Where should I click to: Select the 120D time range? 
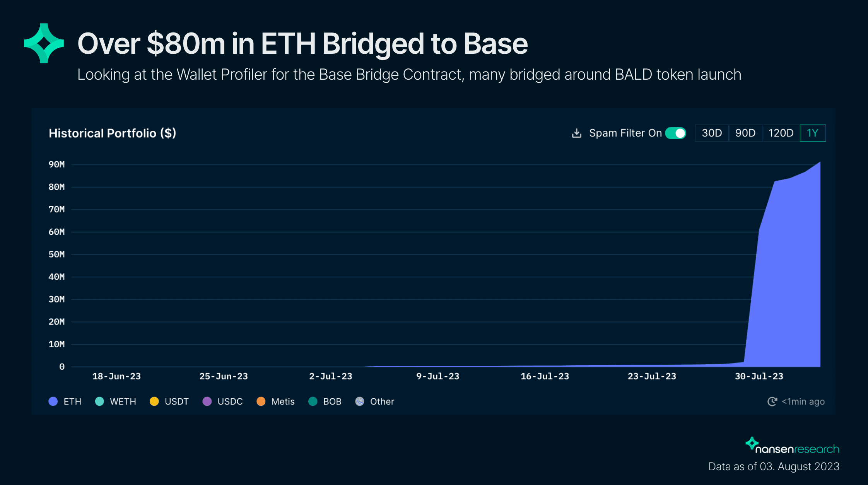780,133
